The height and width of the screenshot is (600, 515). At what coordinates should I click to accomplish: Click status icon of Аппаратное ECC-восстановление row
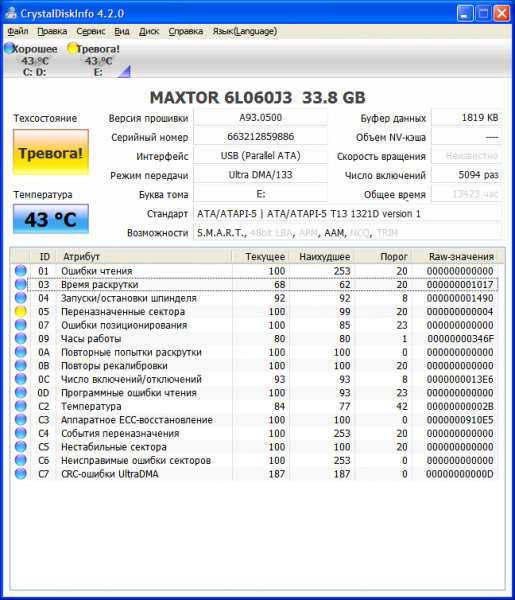point(21,420)
